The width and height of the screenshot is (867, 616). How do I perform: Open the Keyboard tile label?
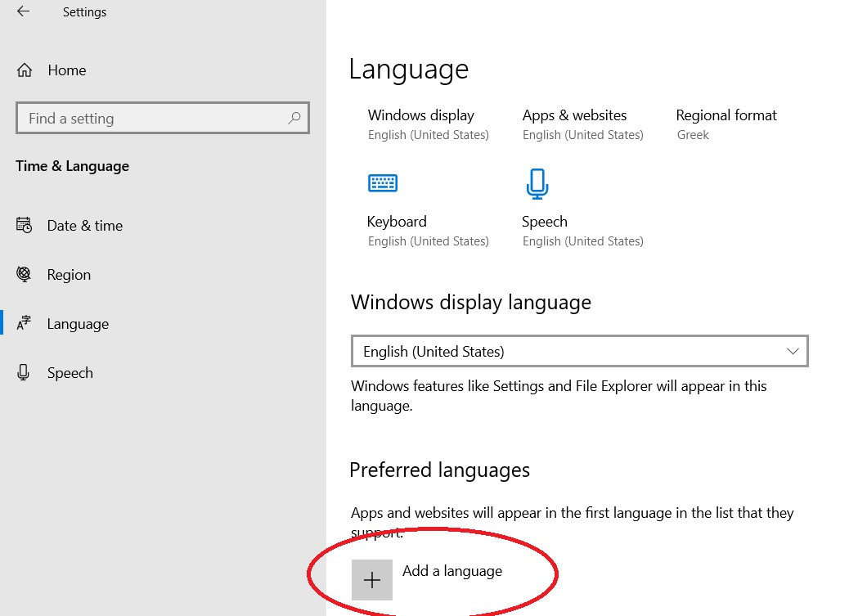click(397, 222)
